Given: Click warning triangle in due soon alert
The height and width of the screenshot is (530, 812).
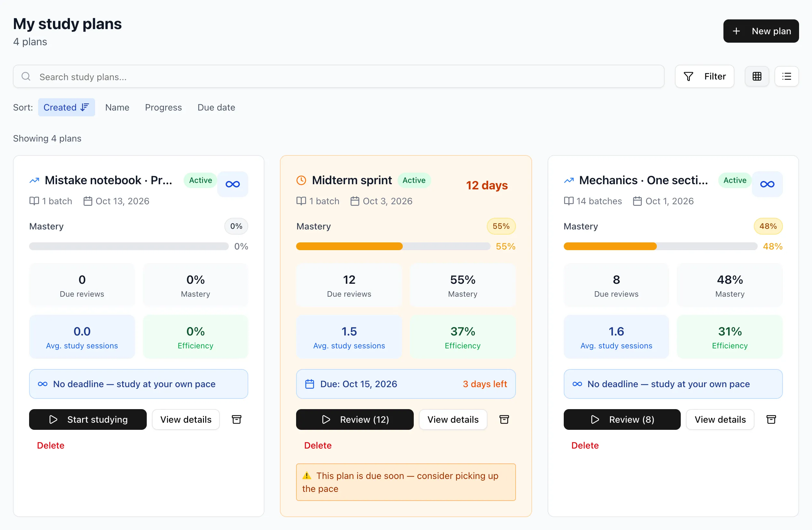Looking at the screenshot, I should (x=307, y=475).
